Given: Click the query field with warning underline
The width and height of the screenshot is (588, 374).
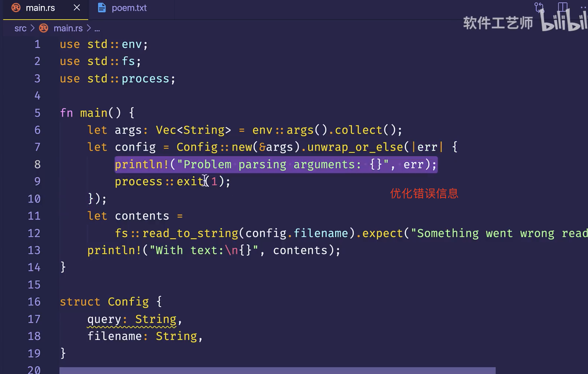Looking at the screenshot, I should [x=104, y=319].
